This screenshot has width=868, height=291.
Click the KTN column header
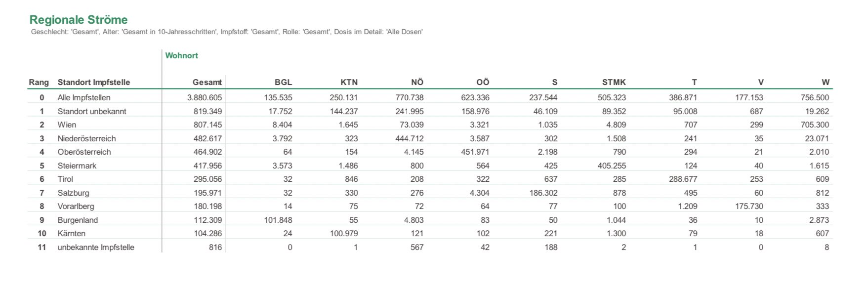point(349,82)
